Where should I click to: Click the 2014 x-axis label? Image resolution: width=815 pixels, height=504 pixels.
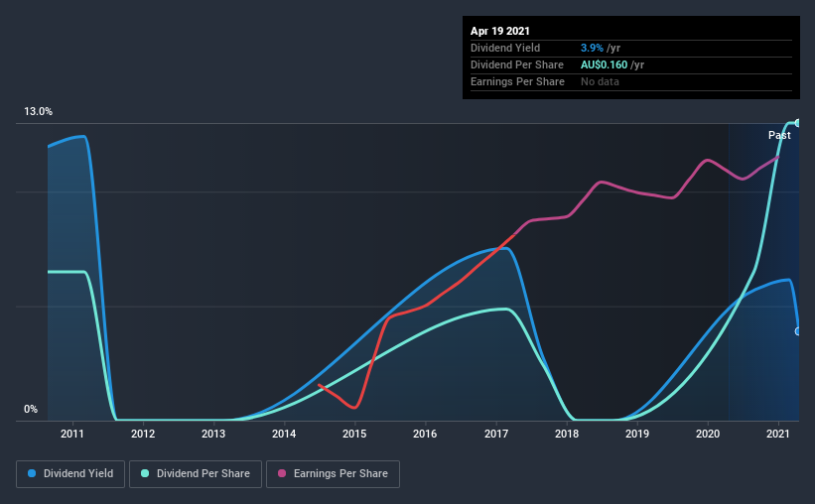coord(284,434)
